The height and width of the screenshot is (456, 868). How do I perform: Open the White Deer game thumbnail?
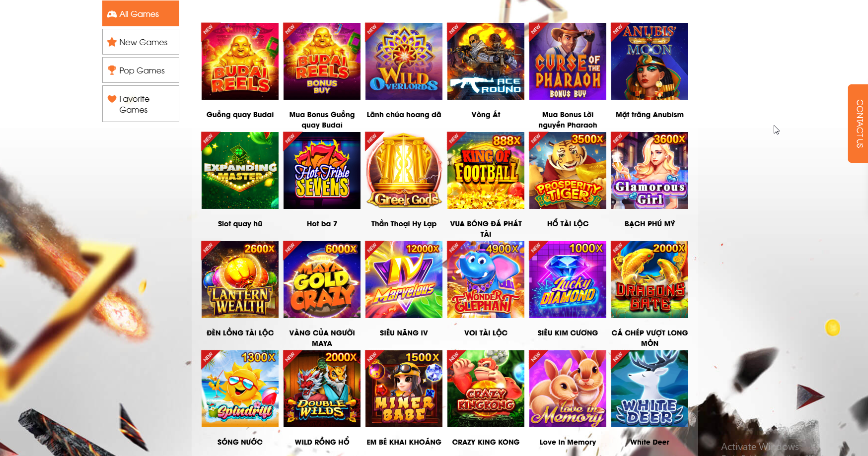[650, 389]
